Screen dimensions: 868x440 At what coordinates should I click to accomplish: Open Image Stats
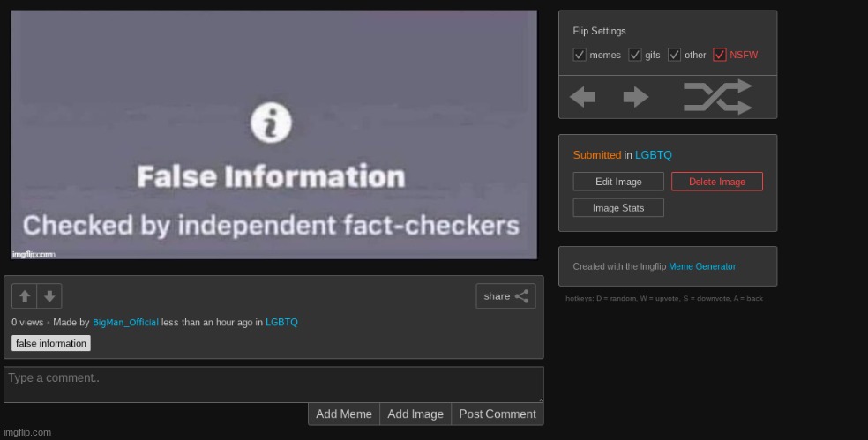pyautogui.click(x=618, y=208)
